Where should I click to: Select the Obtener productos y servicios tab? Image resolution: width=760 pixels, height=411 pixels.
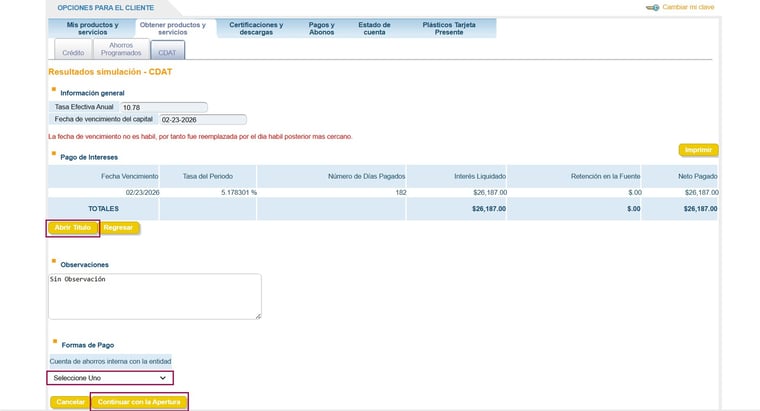pyautogui.click(x=172, y=28)
